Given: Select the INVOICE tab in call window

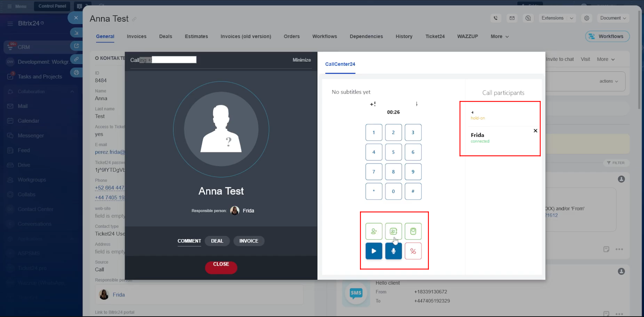Looking at the screenshot, I should click(x=249, y=241).
